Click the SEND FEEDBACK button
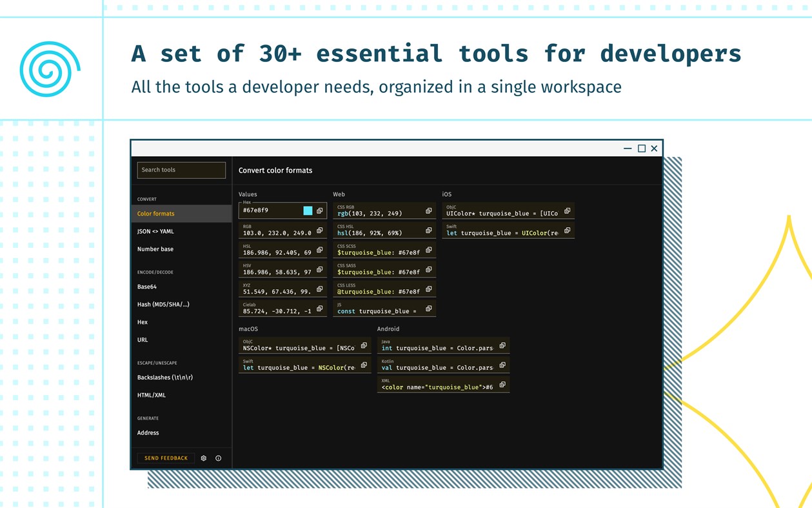 point(165,458)
